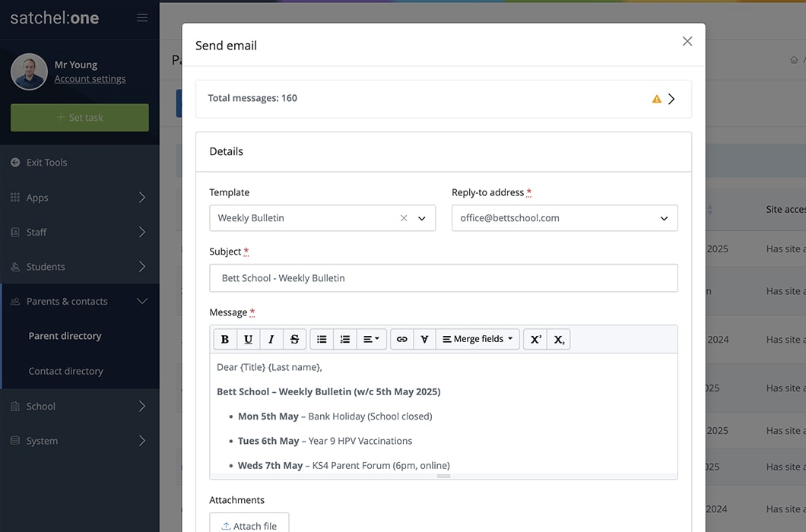The width and height of the screenshot is (806, 532).
Task: Click the 'Weds 7th May' bulletin line
Action: 344,465
